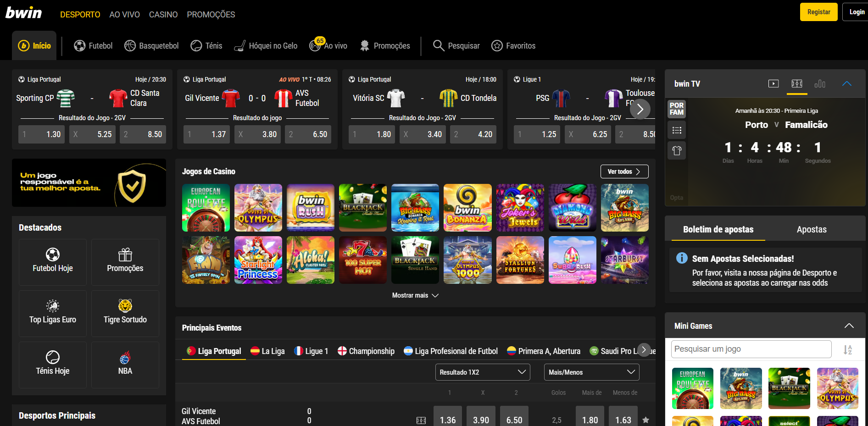Select draw odds 5.25 in Sporting match
The image size is (868, 426).
(x=92, y=134)
